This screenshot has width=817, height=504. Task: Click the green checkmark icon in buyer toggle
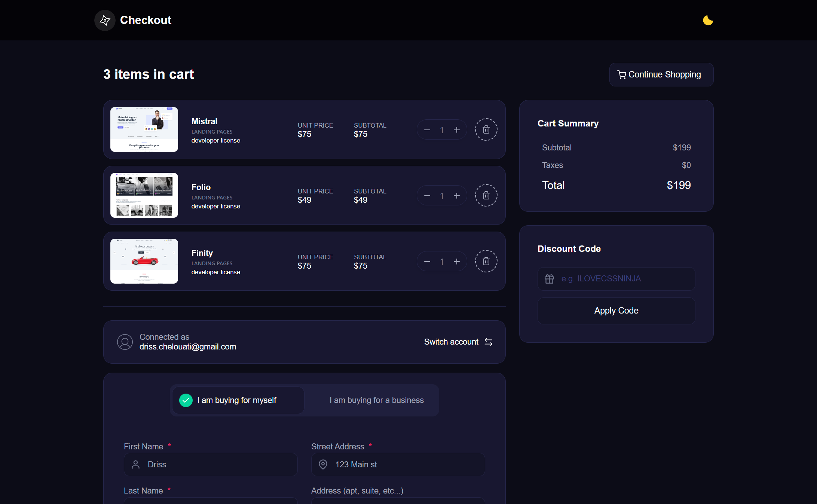click(186, 400)
